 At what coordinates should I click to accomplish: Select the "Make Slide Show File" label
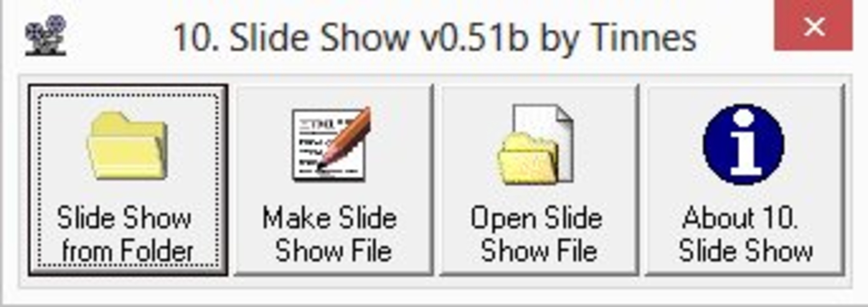click(x=330, y=234)
